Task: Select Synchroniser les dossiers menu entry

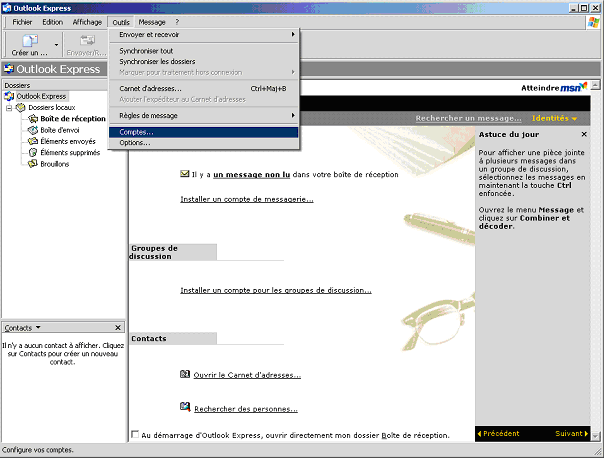Action: coord(204,62)
